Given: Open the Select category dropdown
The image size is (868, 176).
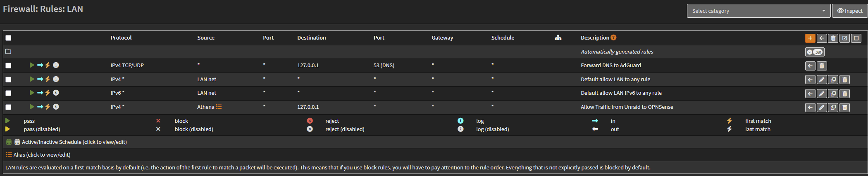Looking at the screenshot, I should pyautogui.click(x=758, y=11).
